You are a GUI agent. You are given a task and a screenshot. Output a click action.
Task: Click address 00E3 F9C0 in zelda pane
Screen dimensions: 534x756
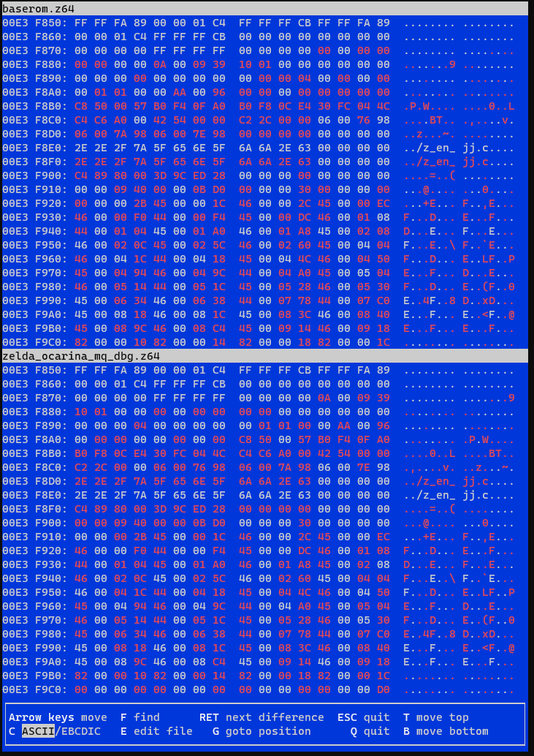pos(34,689)
